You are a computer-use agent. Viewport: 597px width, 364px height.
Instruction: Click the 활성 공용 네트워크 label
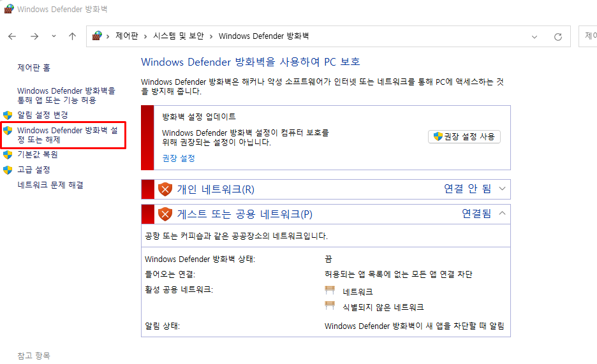pyautogui.click(x=179, y=289)
